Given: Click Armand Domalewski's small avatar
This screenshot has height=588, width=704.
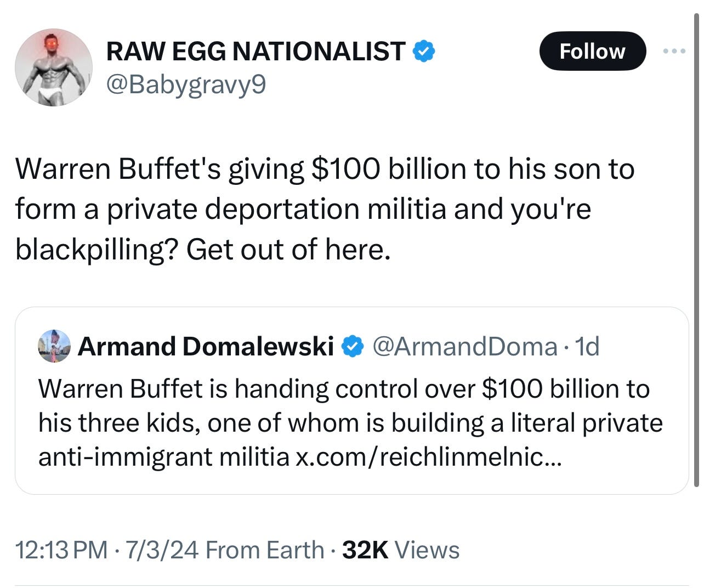Looking at the screenshot, I should coord(54,347).
